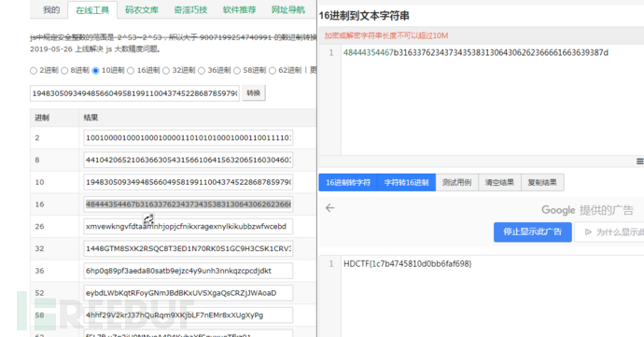Click the back arrow in the ad panel

[x=329, y=208]
